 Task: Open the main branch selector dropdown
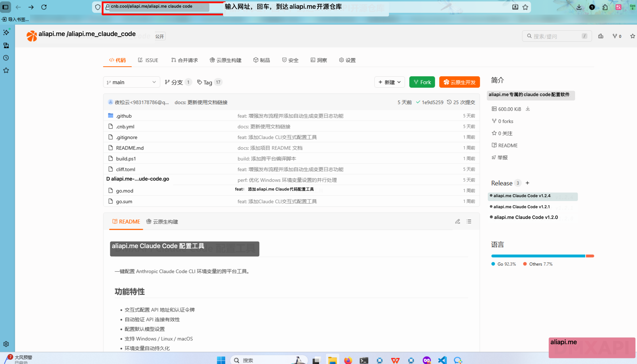(x=132, y=82)
